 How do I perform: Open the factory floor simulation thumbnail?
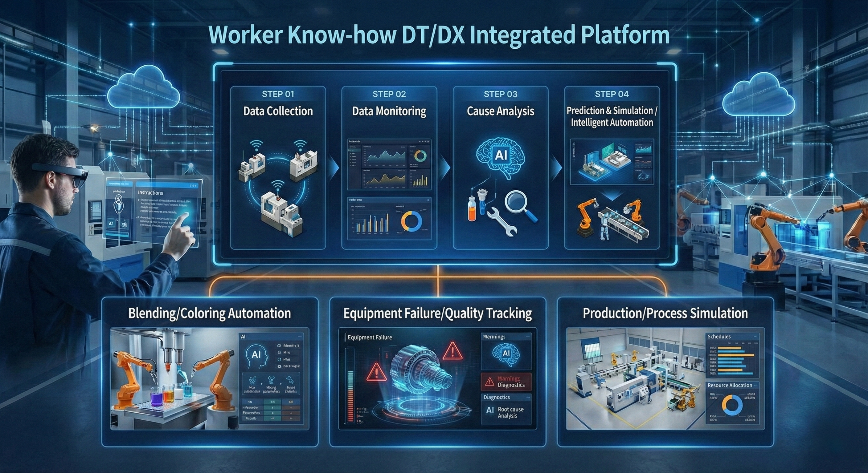pos(635,379)
